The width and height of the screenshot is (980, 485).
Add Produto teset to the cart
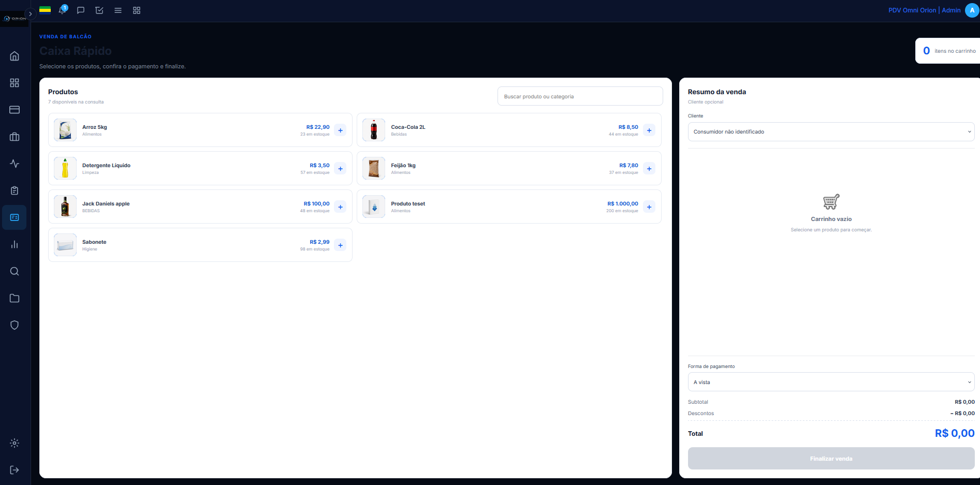click(x=649, y=207)
